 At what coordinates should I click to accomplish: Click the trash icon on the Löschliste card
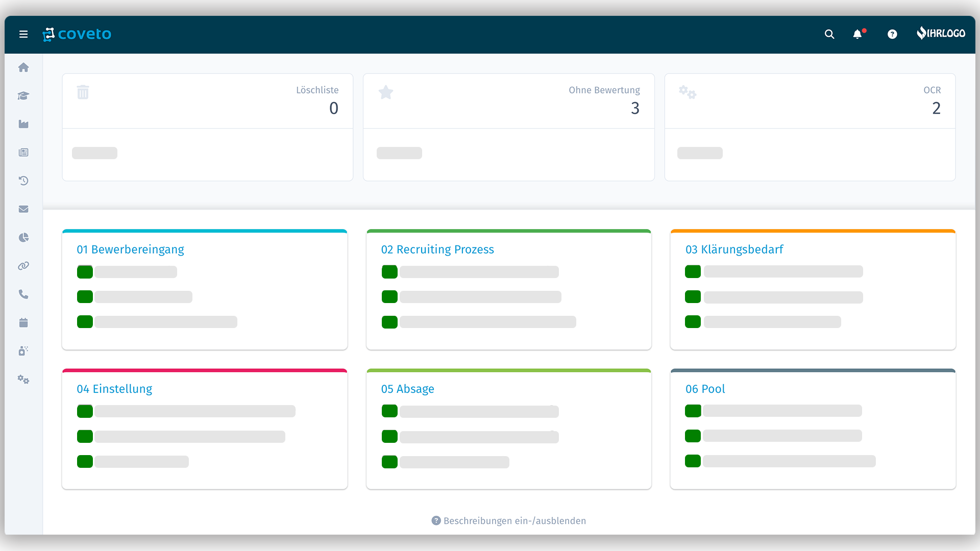(x=83, y=92)
